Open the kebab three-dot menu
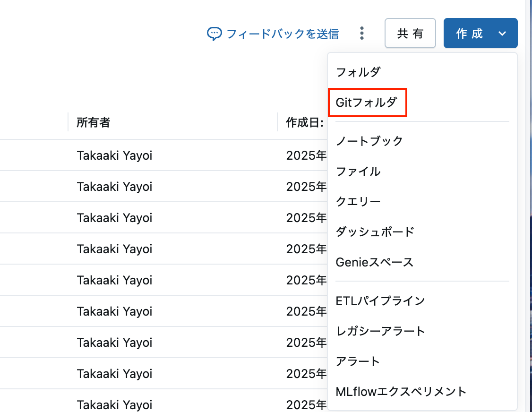This screenshot has height=412, width=532. point(361,33)
